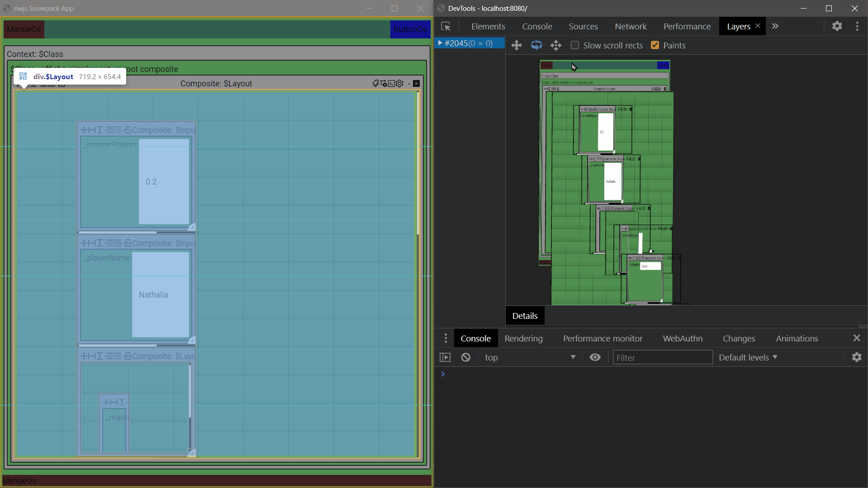Click horizontal resize icon on _playerName composite
The image size is (868, 488).
coord(91,243)
